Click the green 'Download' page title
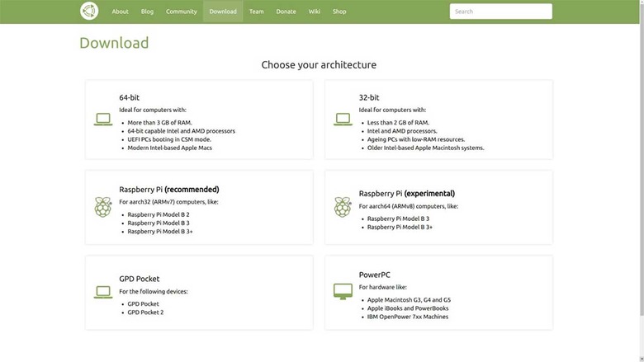This screenshot has height=362, width=644. [x=114, y=43]
